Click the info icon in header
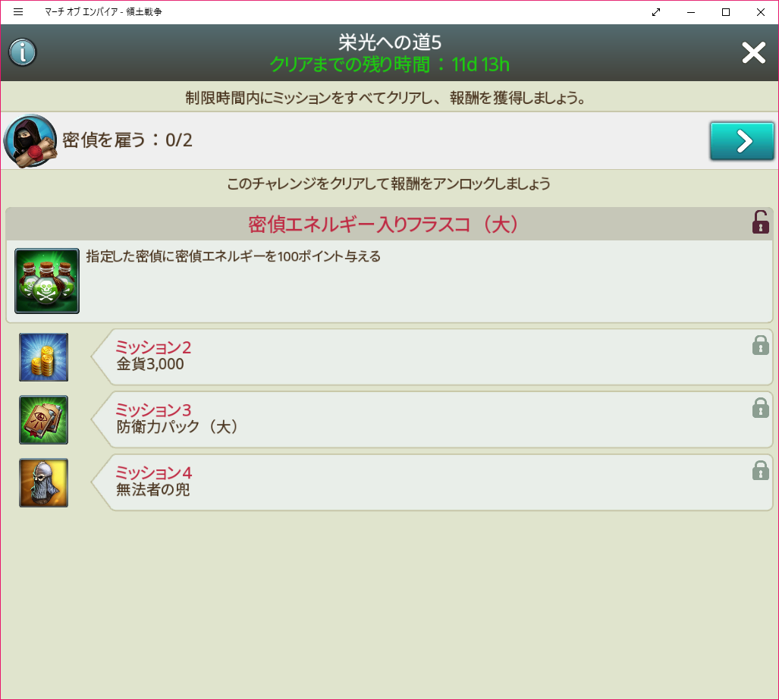The height and width of the screenshot is (700, 779). point(23,52)
